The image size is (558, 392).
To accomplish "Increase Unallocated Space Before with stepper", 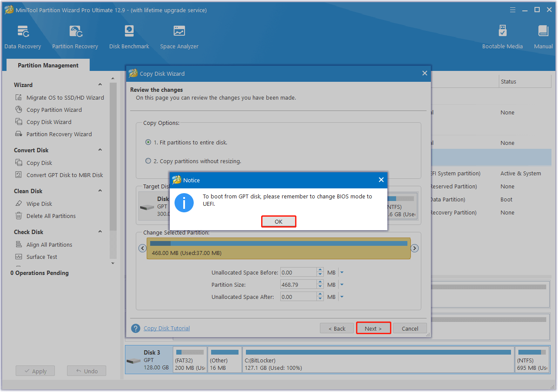I will tap(320, 270).
